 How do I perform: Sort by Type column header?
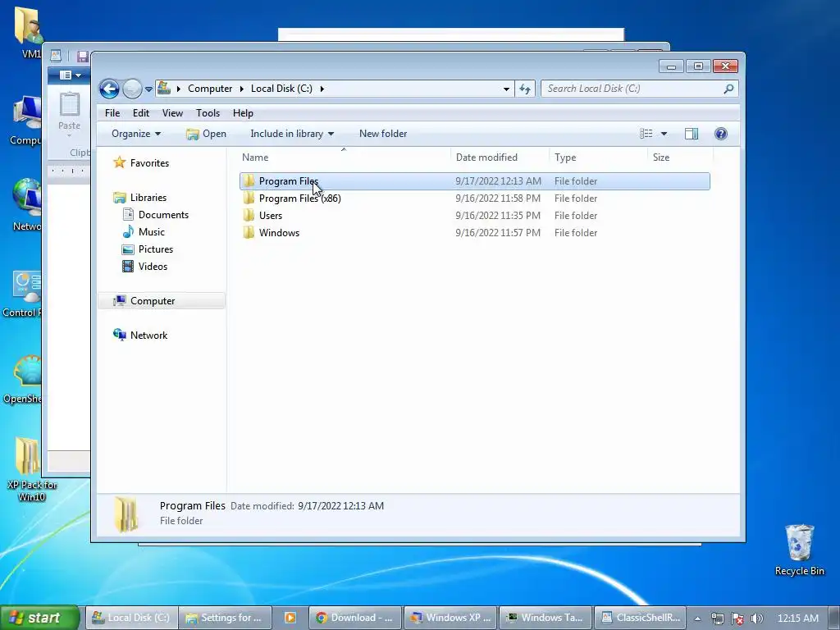(x=598, y=157)
